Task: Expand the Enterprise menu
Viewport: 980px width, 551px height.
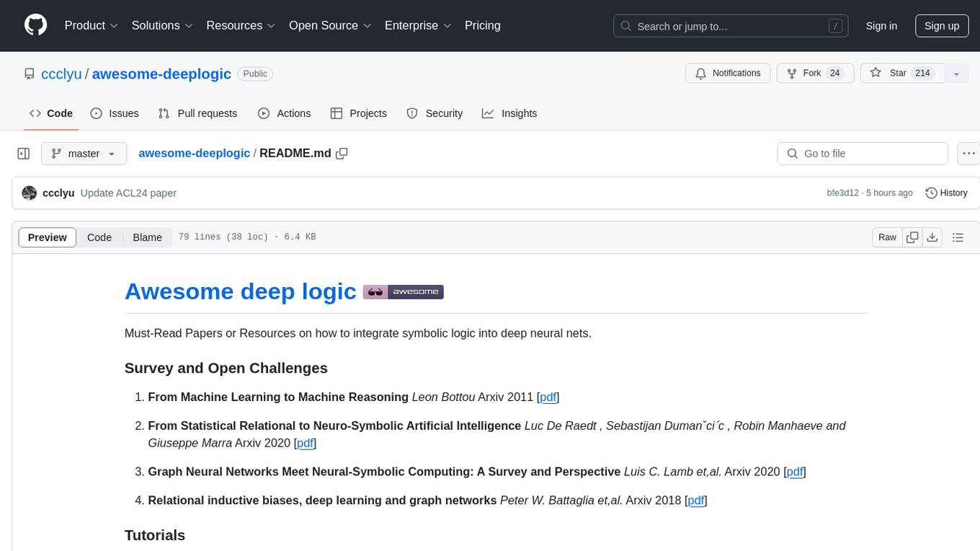Action: (418, 25)
